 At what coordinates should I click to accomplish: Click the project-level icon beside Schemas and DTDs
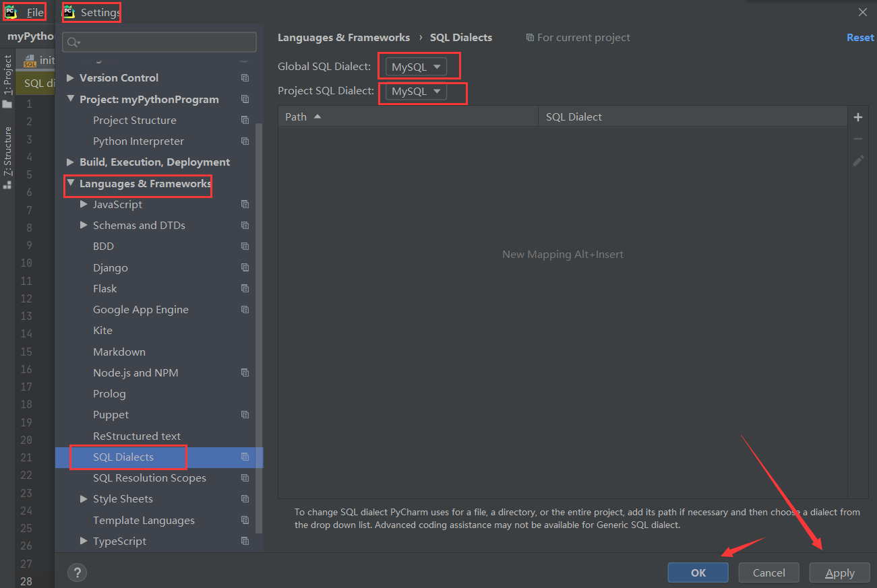click(245, 226)
